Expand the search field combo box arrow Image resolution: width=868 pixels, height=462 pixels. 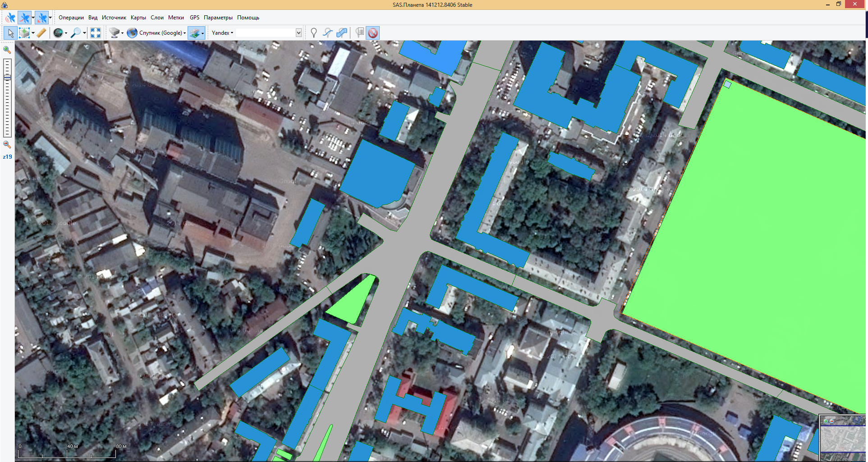point(299,33)
